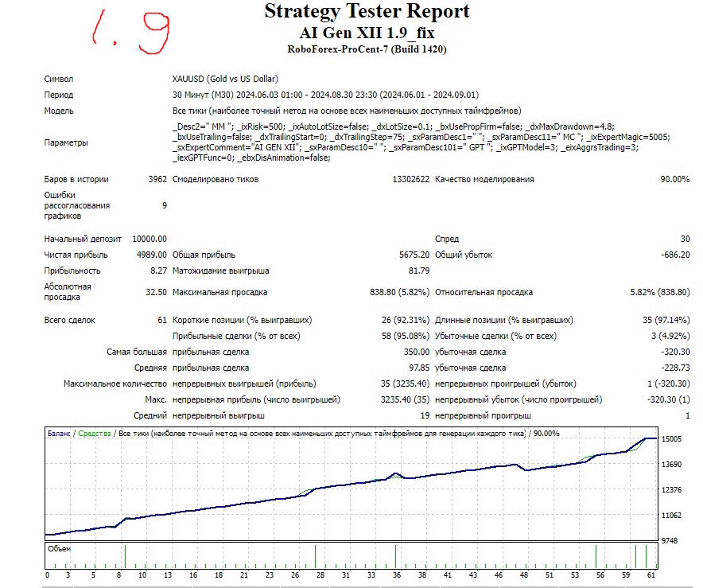Click the spread value 30
The height and width of the screenshot is (588, 703).
(x=685, y=239)
